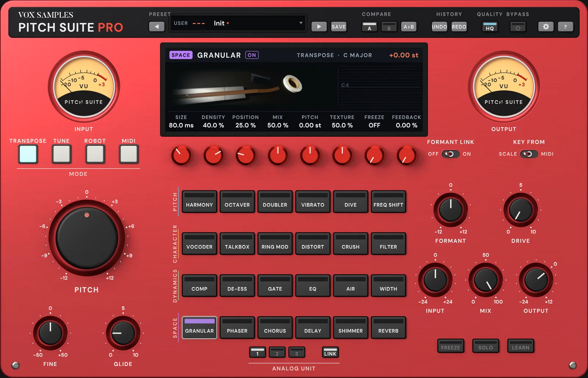Screen dimensions: 588x378
Task: Click the Mix knob on right panel
Action: coord(485,280)
